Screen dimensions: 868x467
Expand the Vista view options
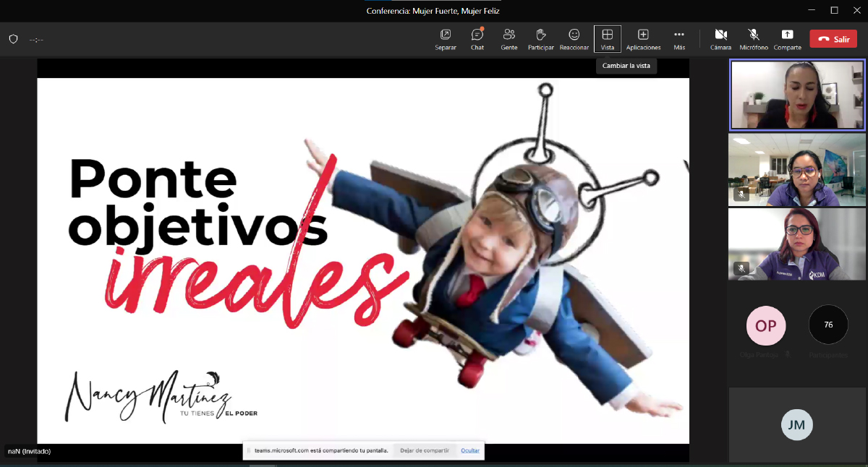click(608, 39)
